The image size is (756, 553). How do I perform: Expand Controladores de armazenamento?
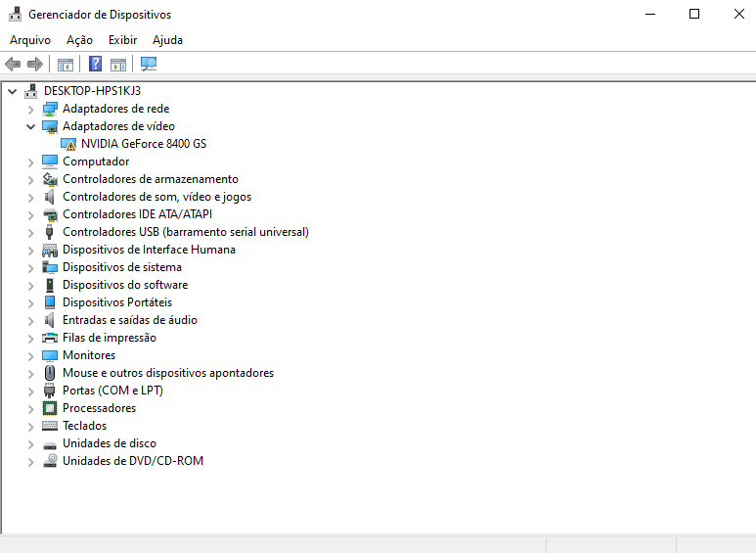click(31, 180)
